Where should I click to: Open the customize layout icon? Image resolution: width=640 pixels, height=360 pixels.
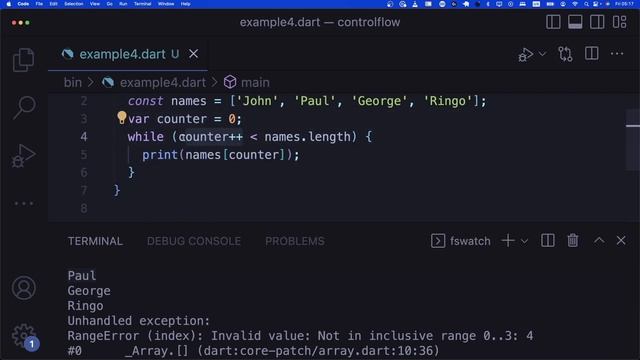click(x=619, y=22)
